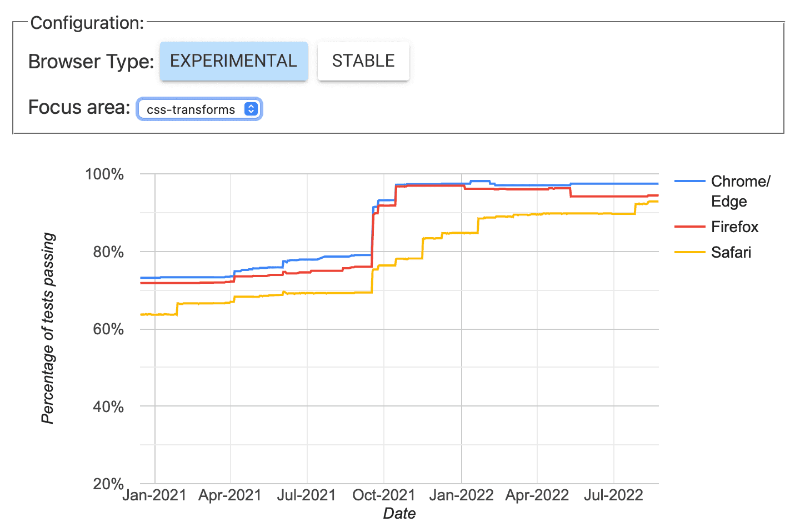
Task: Click the Percentage of tests passing title
Action: 48,328
